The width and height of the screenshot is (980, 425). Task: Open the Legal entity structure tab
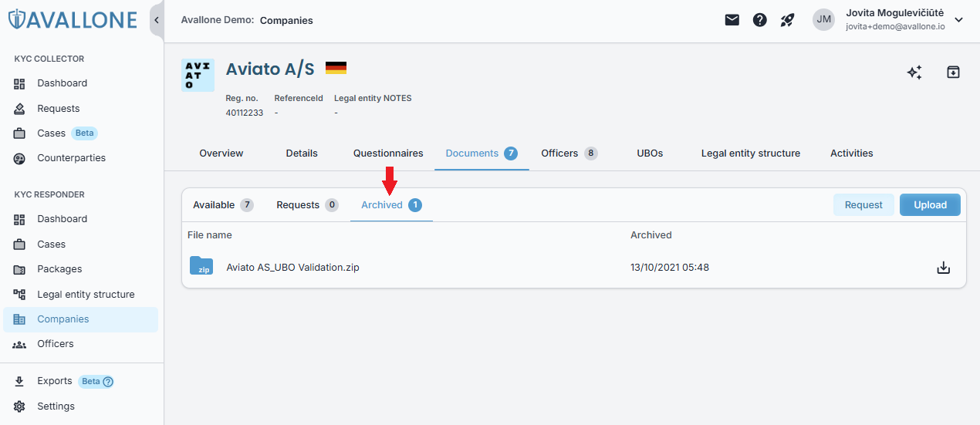[x=751, y=153]
